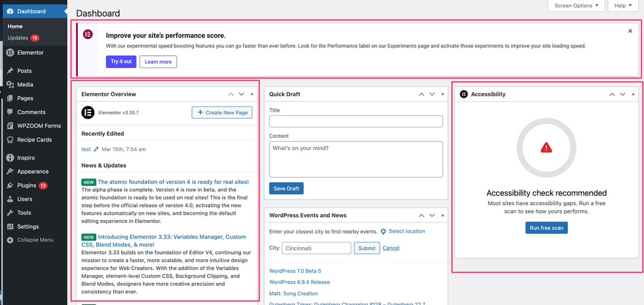This screenshot has height=305, width=644.
Task: Click the Cancel link beside Submit
Action: coord(391,248)
